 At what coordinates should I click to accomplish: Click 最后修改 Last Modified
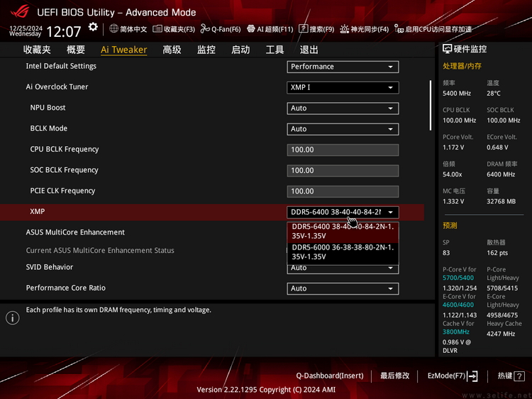[394, 376]
